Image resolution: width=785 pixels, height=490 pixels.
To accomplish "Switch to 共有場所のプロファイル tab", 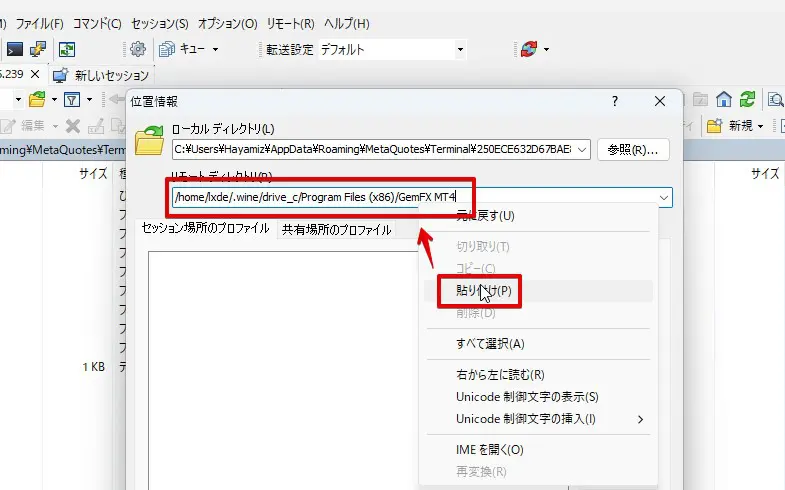I will click(x=336, y=229).
